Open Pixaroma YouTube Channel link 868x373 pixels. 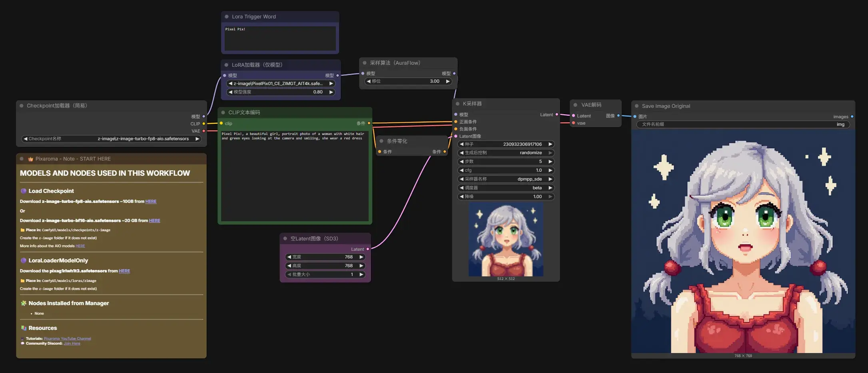pos(67,339)
